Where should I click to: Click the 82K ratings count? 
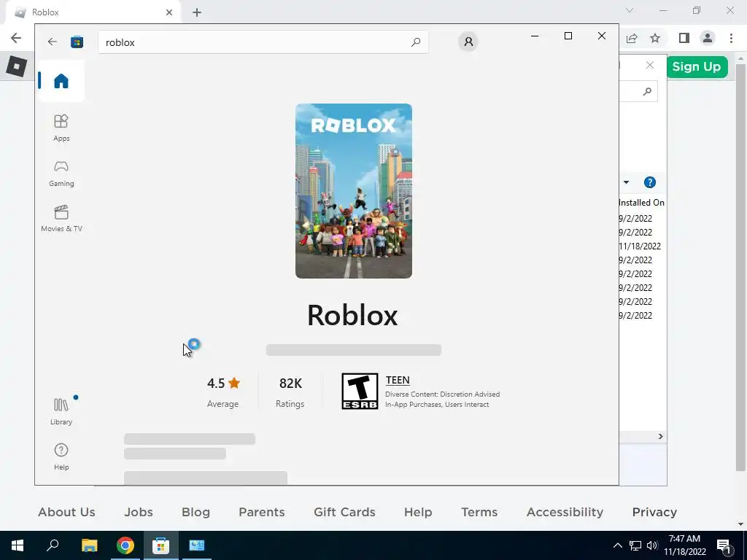point(290,384)
